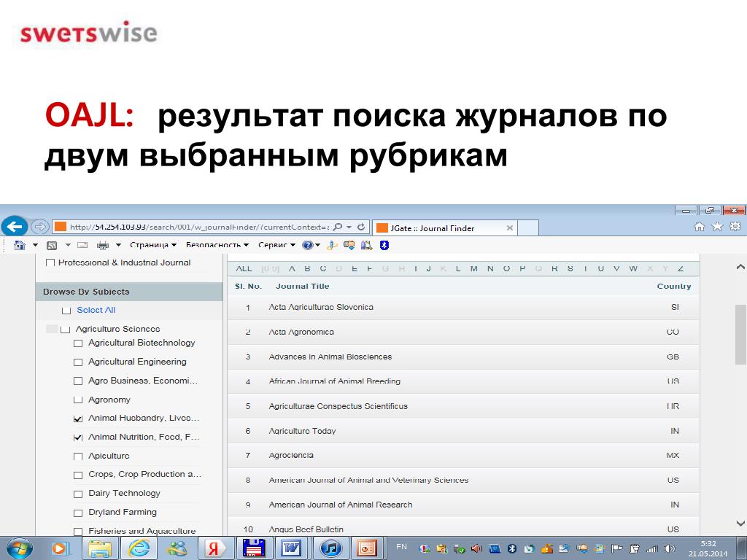Tick the Select All checkbox

pyautogui.click(x=66, y=311)
